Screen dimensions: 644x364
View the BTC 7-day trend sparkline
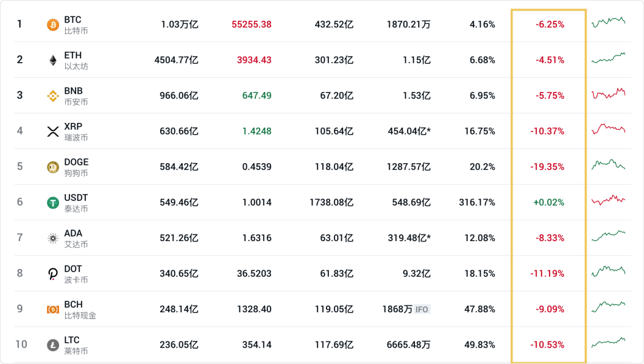[x=608, y=23]
